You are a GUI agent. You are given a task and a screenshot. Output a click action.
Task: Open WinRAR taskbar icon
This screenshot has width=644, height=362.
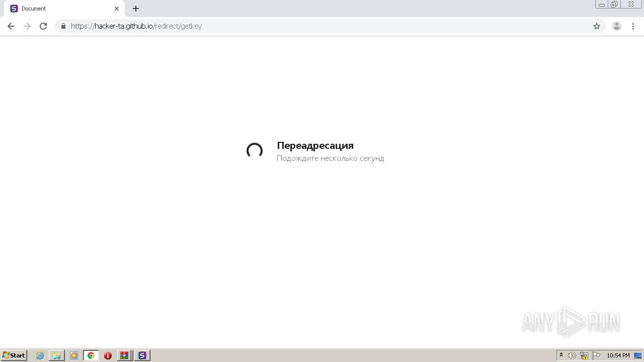(124, 355)
